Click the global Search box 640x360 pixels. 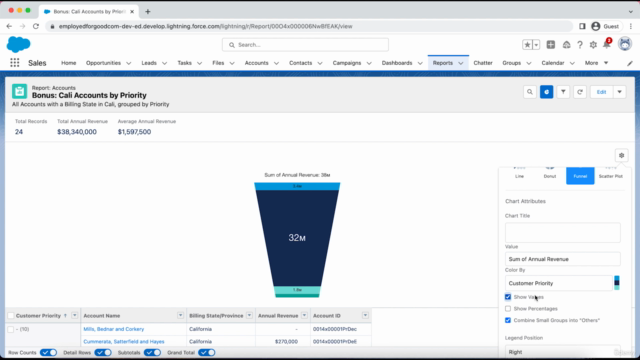305,45
